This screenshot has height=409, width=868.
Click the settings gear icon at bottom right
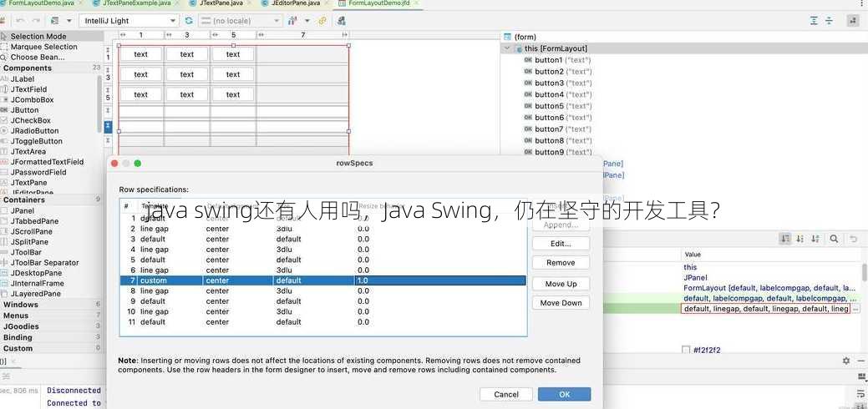[845, 361]
